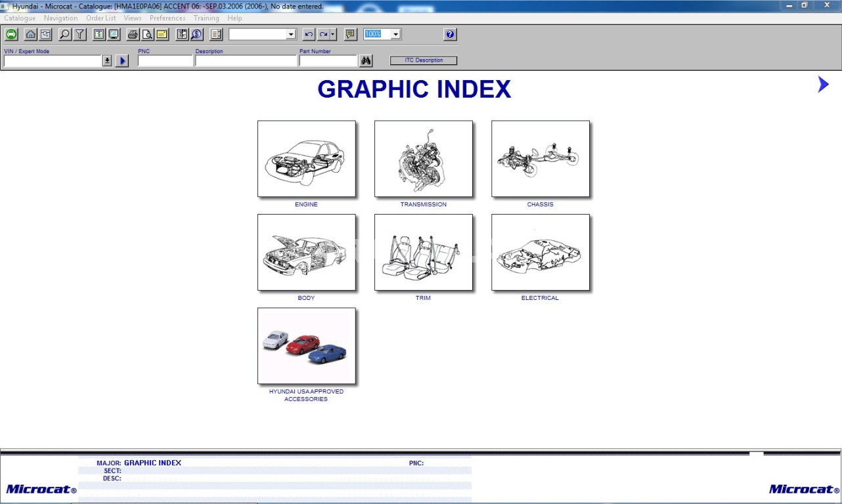Click the GRAPHIC INDEX major text in footer
This screenshot has height=504, width=842.
pos(152,463)
